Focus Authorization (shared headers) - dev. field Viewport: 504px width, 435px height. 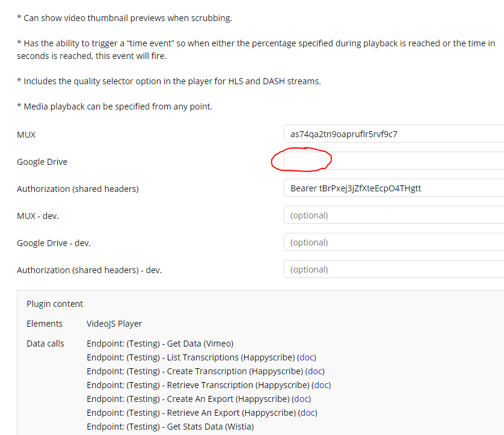point(394,269)
